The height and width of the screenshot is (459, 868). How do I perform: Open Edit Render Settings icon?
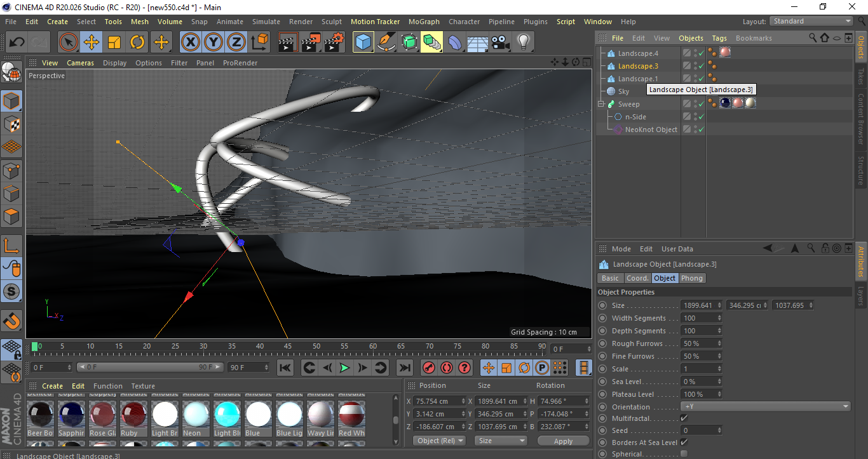tap(334, 43)
